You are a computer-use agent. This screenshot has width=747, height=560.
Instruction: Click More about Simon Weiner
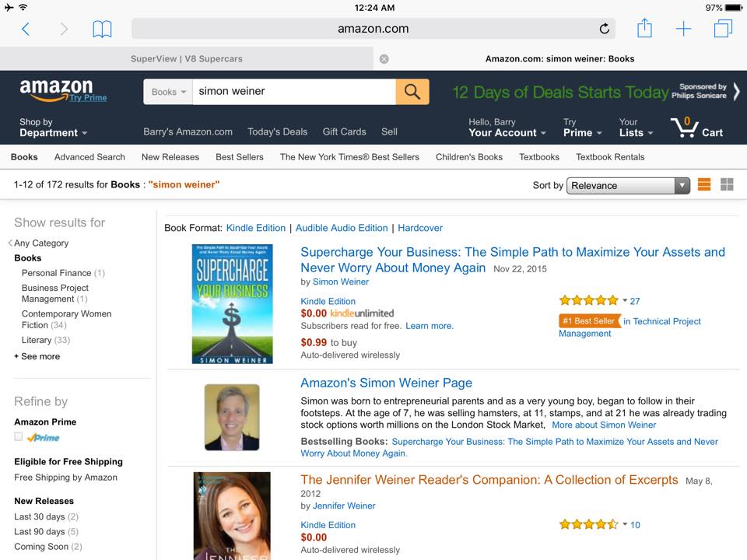click(604, 425)
